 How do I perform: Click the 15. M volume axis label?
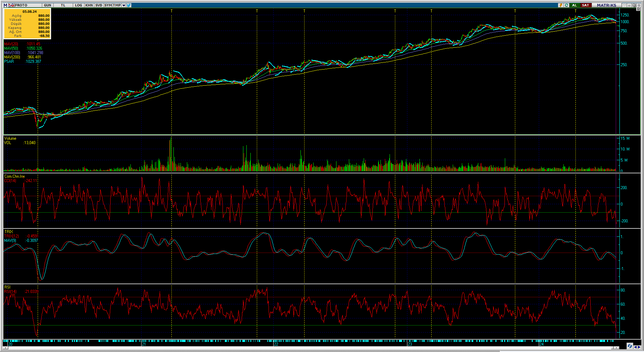tap(625, 138)
